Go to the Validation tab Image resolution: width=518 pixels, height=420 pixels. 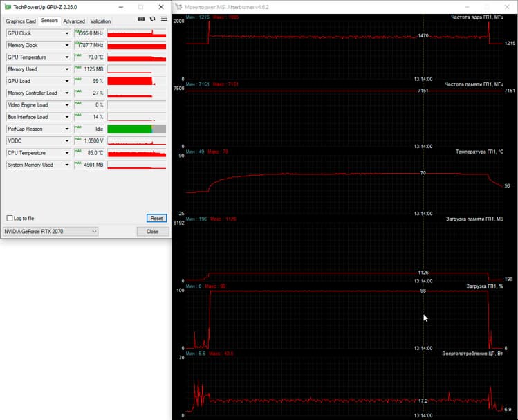click(100, 21)
